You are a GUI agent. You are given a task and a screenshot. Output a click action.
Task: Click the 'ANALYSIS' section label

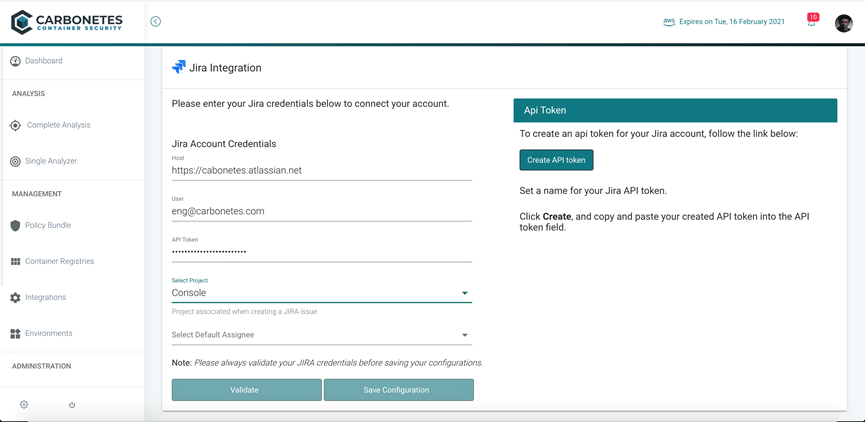pyautogui.click(x=28, y=94)
